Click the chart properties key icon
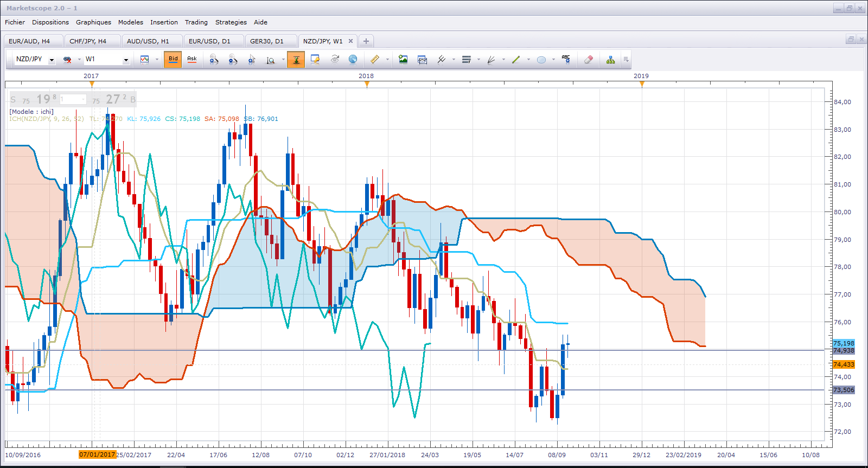This screenshot has width=868, height=468. coord(315,60)
